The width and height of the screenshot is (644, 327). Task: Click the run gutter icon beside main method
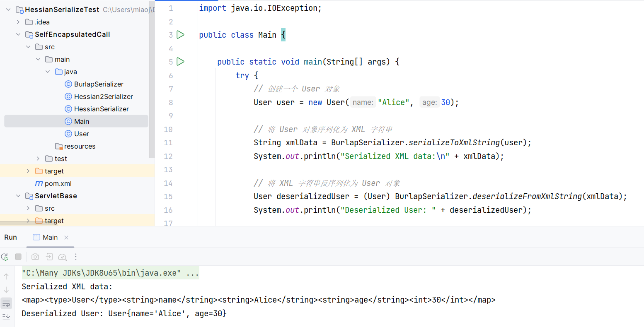click(180, 62)
